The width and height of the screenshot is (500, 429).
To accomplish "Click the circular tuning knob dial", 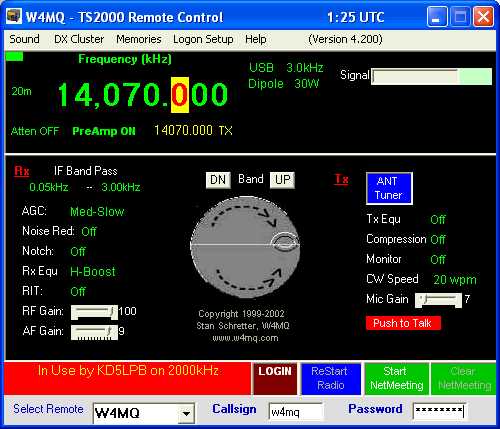I will (x=245, y=246).
